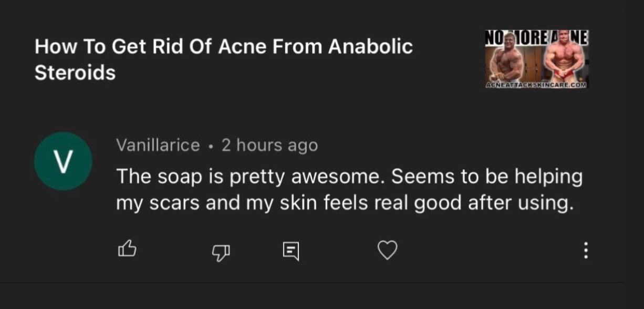Open the Vanillarice channel name
Image resolution: width=644 pixels, height=309 pixels.
pos(158,145)
